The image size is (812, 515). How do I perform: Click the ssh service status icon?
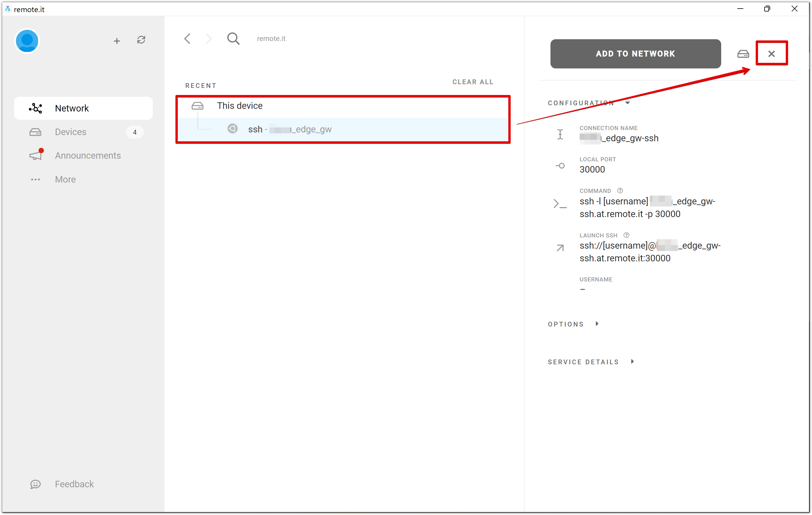click(x=232, y=129)
